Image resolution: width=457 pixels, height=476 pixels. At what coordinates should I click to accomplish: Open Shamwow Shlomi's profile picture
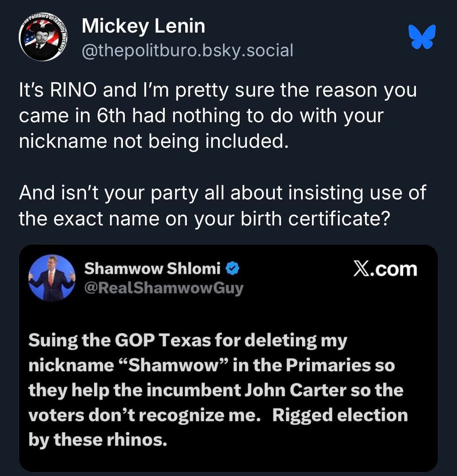coord(52,277)
